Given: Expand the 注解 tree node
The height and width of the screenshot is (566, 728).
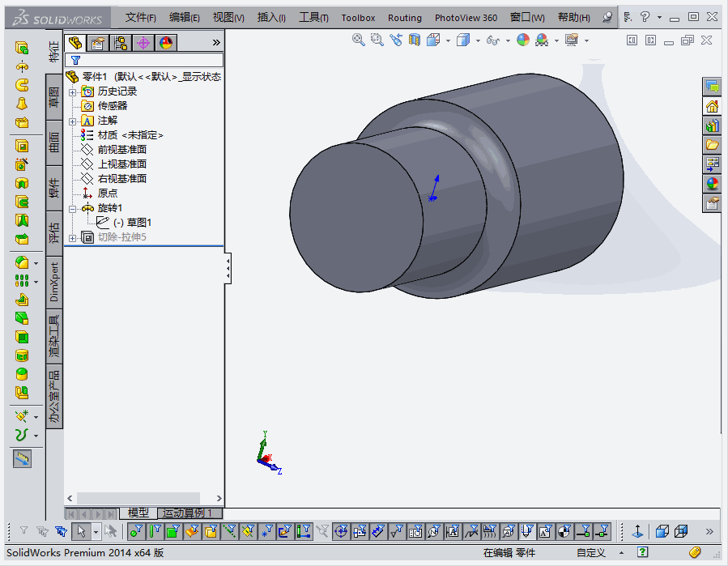Looking at the screenshot, I should 72,121.
